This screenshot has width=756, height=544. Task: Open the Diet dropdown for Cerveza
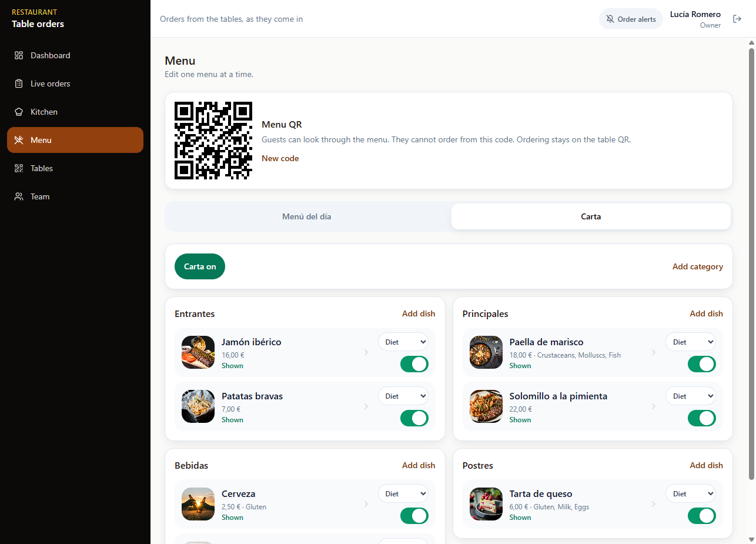[403, 493]
